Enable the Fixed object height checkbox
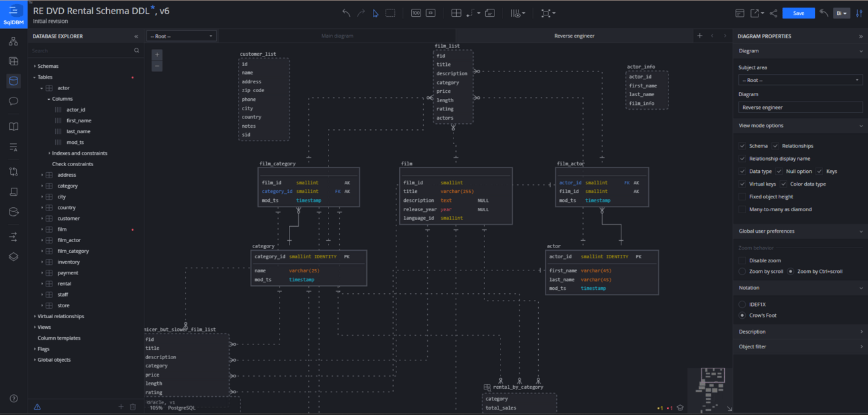 pyautogui.click(x=742, y=196)
